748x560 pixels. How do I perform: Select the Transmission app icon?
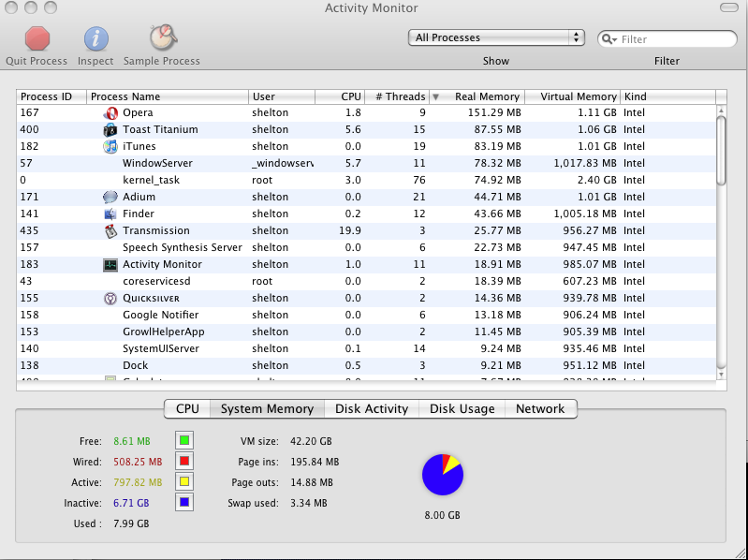tap(110, 231)
